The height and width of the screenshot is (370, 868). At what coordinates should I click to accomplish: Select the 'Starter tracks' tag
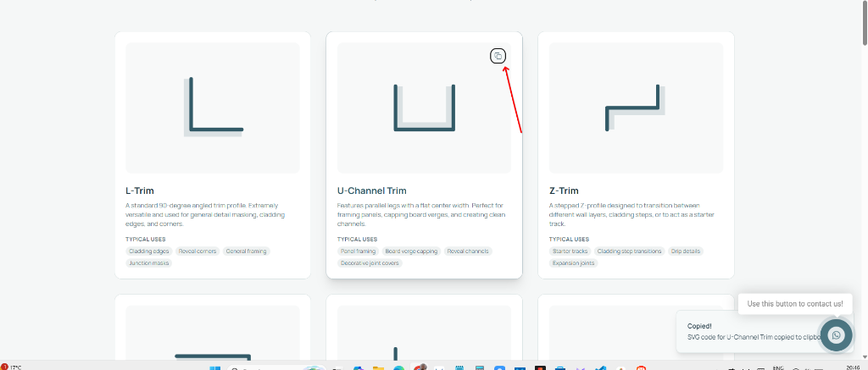(570, 251)
